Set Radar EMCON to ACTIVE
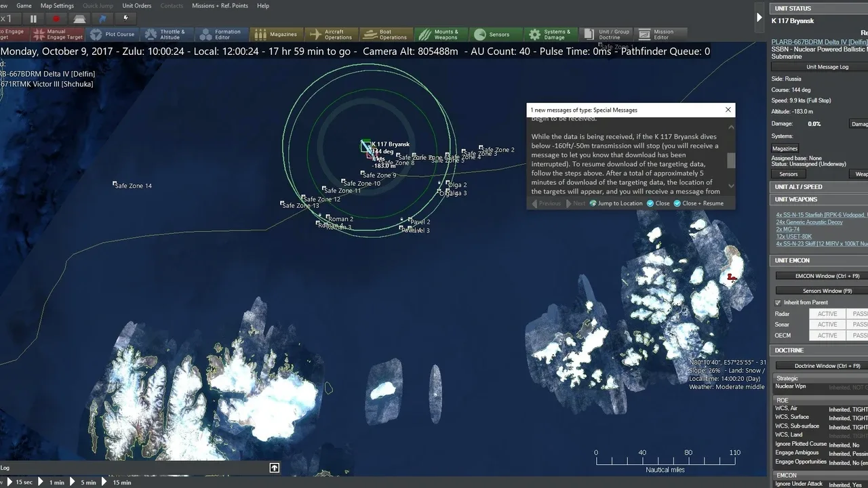Viewport: 868px width, 488px height. tap(827, 314)
